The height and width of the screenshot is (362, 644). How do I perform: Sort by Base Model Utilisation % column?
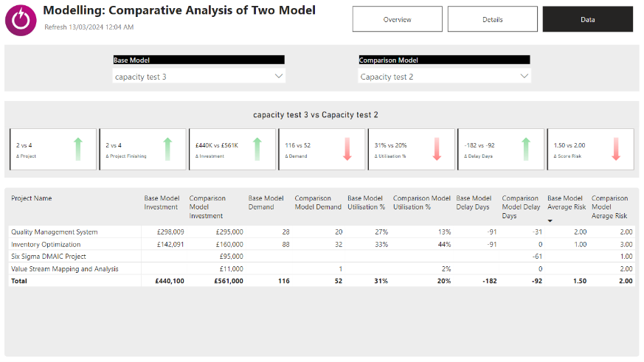[x=366, y=203]
